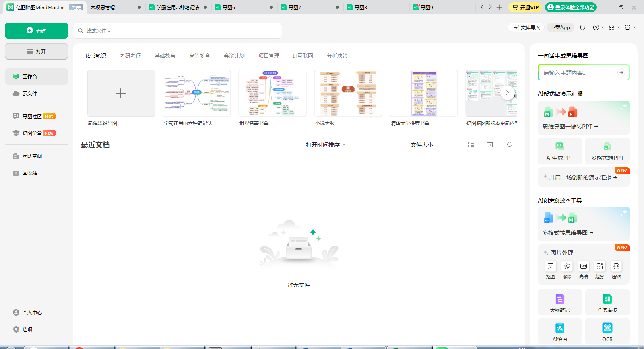Image resolution: width=644 pixels, height=349 pixels.
Task: Add a new tab with plus icon
Action: [499, 7]
